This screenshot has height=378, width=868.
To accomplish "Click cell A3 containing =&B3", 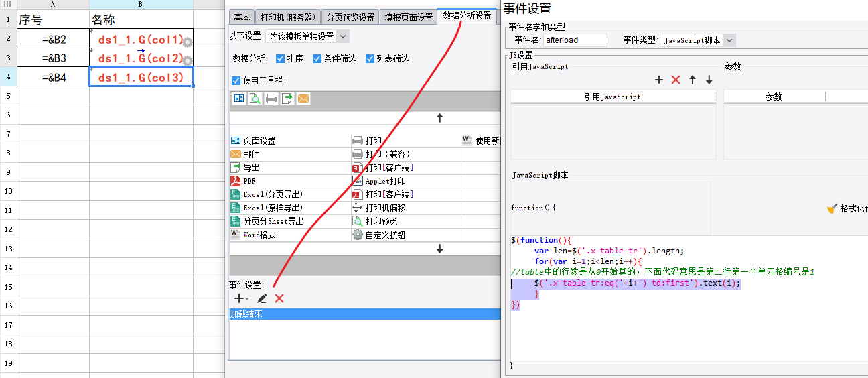I will coord(54,58).
